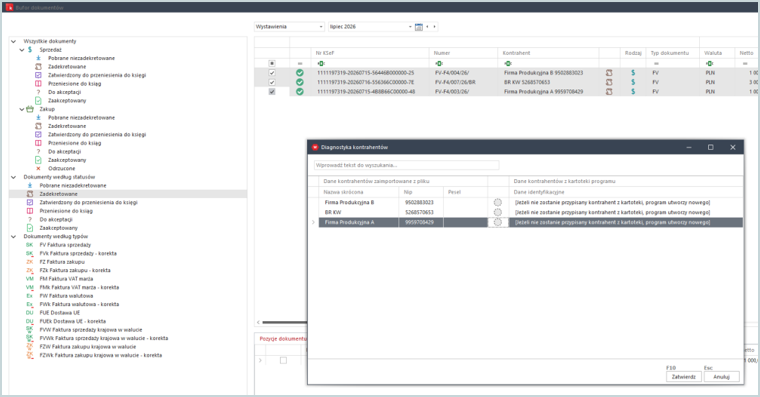Collapse Dokumenty według typów section
This screenshot has width=760, height=397.
click(x=14, y=236)
